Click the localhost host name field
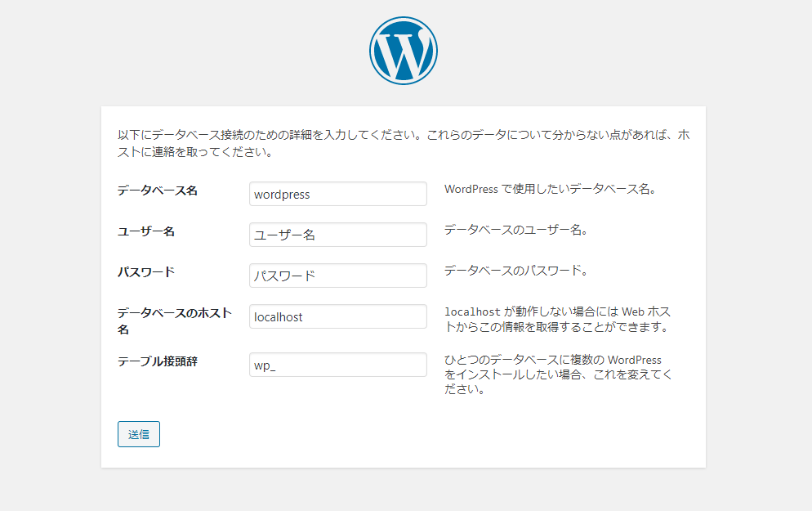Screen dimensions: 812x511 tap(338, 316)
